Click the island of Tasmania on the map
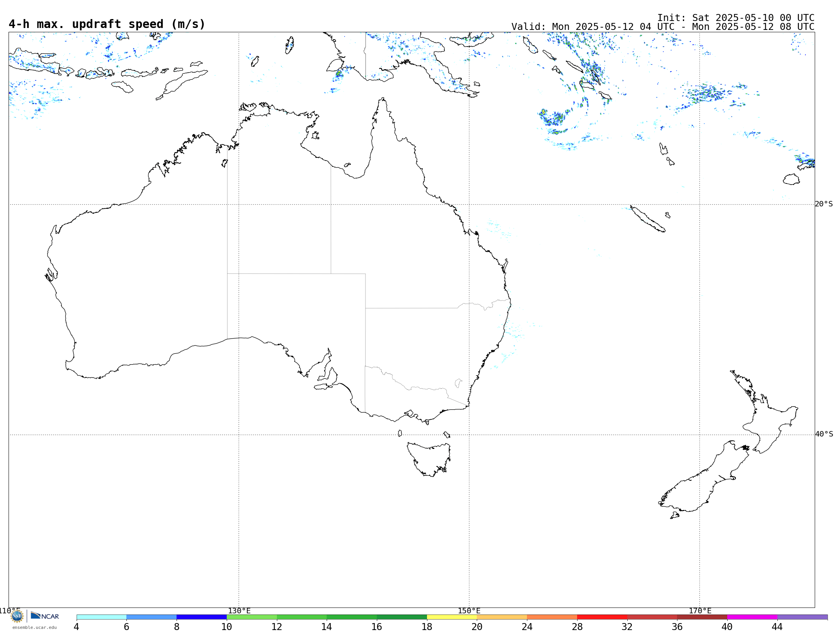 429,459
